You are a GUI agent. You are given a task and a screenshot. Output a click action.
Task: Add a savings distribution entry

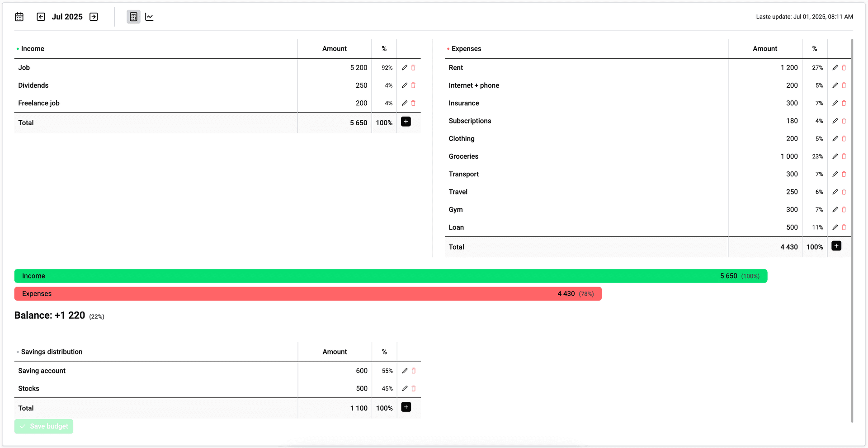pyautogui.click(x=406, y=407)
